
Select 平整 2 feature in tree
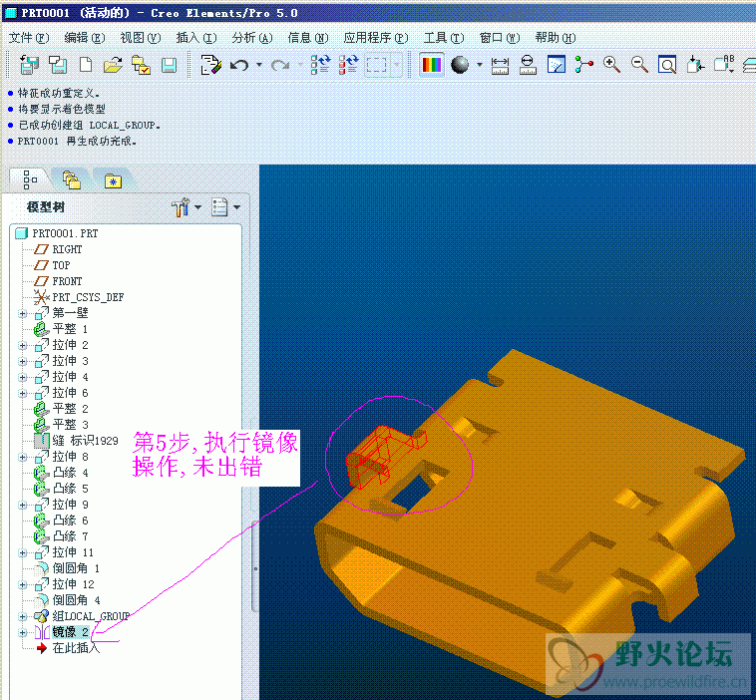[61, 409]
